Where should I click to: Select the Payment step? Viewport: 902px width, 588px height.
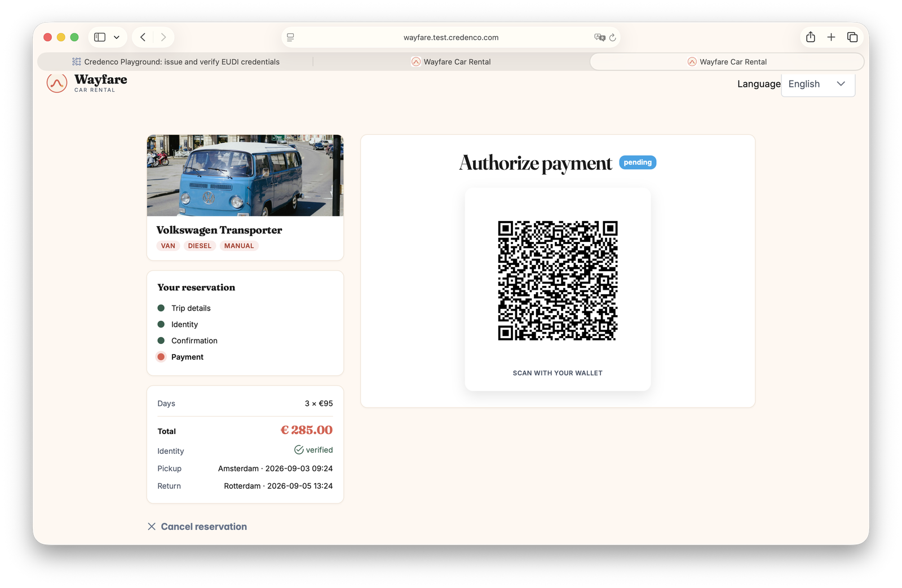180,357
